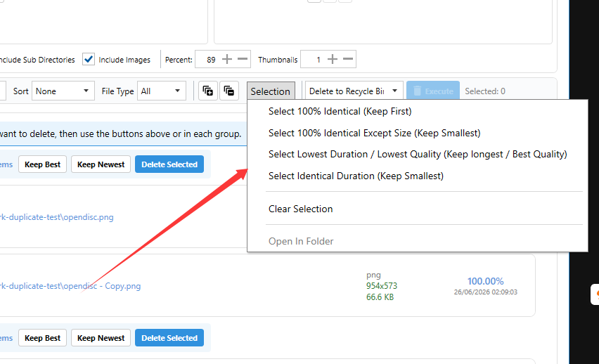The width and height of the screenshot is (599, 364).
Task: Open the opendisc - Copy.png file link
Action: [x=70, y=286]
